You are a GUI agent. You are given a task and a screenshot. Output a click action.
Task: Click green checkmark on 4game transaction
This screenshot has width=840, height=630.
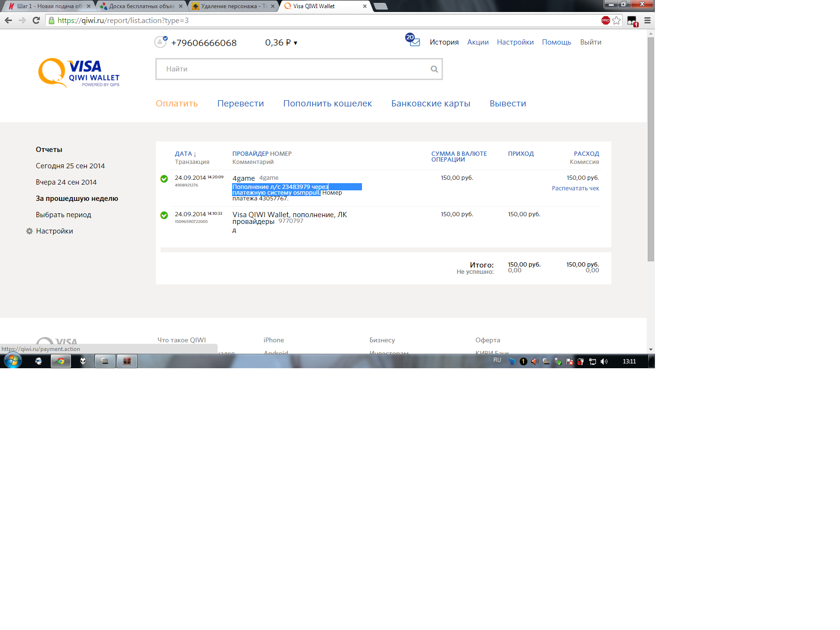(164, 179)
